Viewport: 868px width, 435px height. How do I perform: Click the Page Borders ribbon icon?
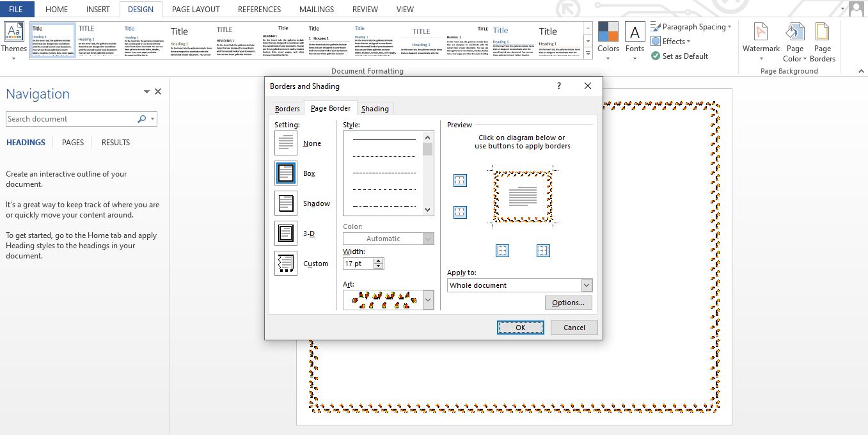[x=822, y=33]
